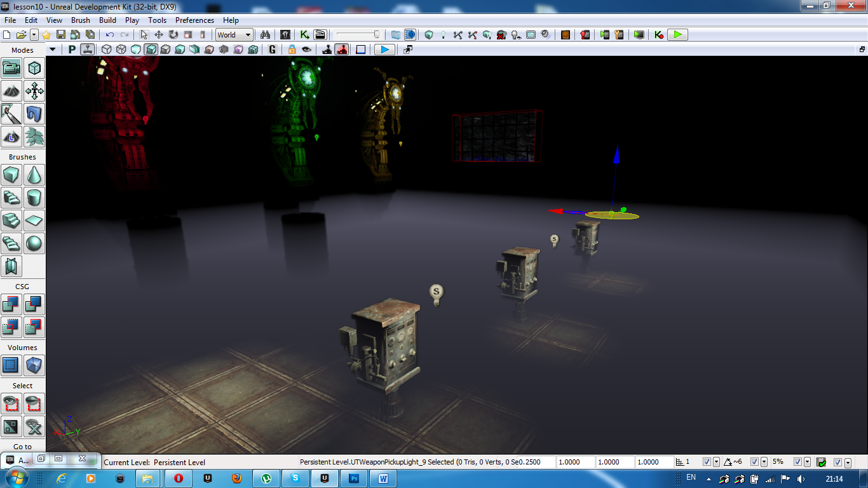This screenshot has height=488, width=868.
Task: Open the Tools menu
Action: [x=158, y=20]
